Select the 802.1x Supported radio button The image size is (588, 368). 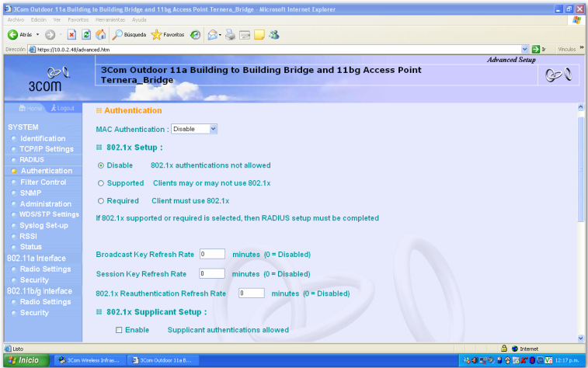[101, 183]
